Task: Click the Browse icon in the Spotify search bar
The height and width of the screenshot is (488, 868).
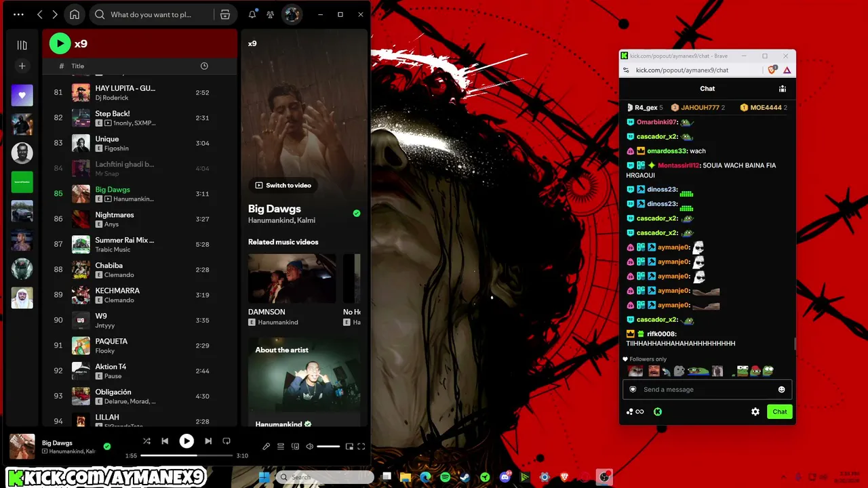Action: click(225, 14)
